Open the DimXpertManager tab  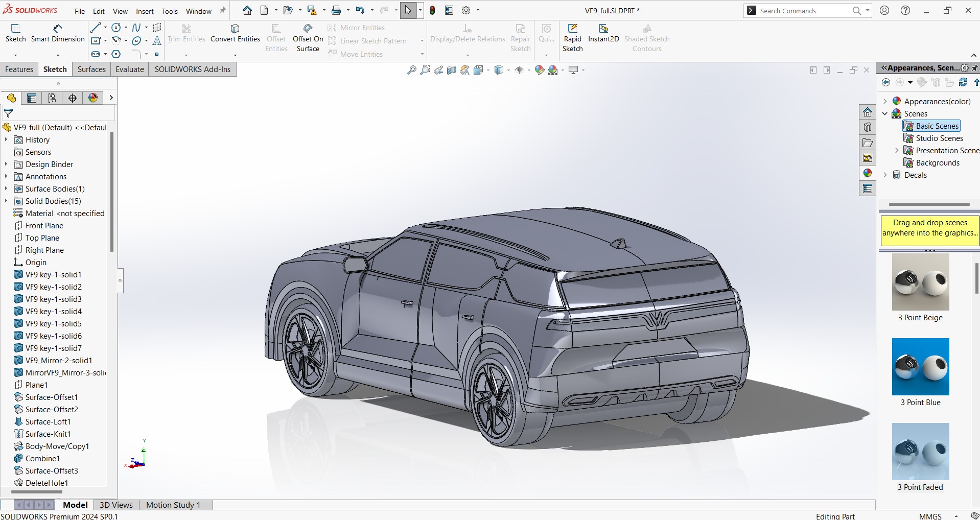pyautogui.click(x=73, y=98)
